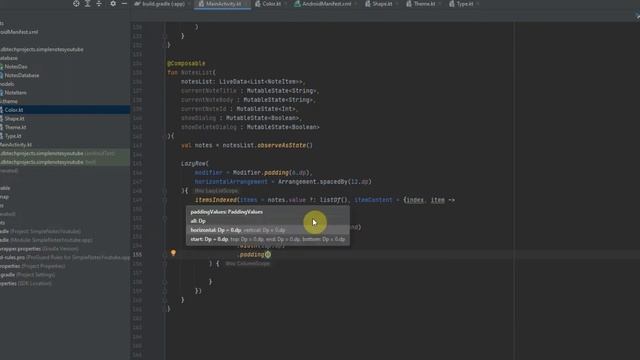Select build.gradle (Module) entry
This screenshot has height=360, width=640.
[46, 240]
